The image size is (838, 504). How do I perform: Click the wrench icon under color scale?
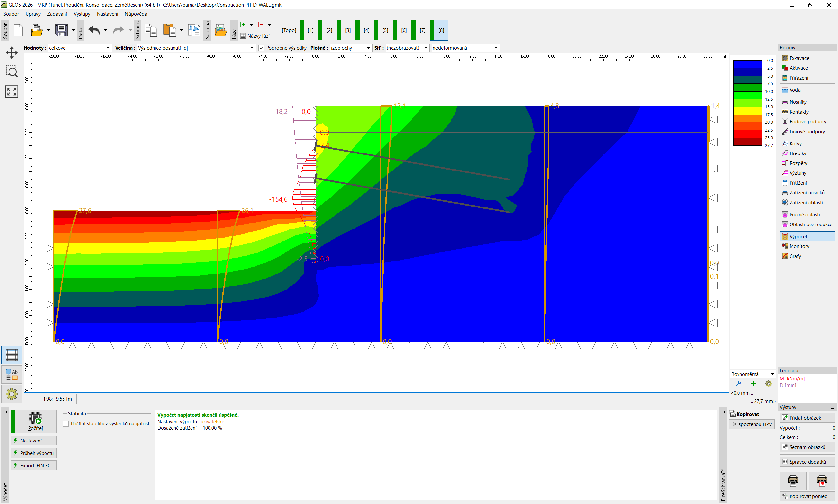738,384
